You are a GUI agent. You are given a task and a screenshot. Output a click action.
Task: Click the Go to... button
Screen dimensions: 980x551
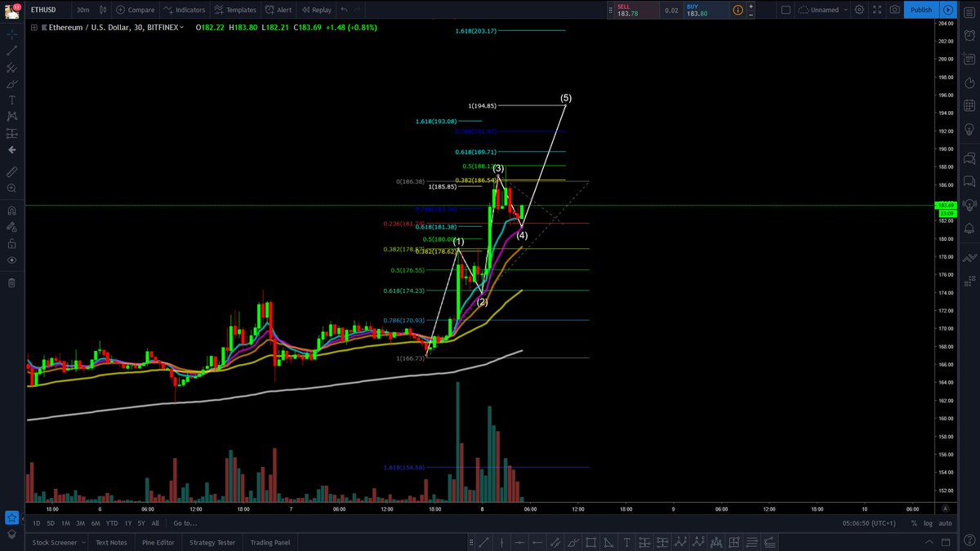click(185, 523)
